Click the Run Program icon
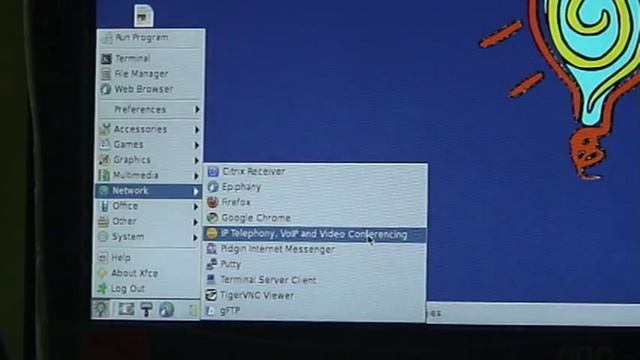This screenshot has height=360, width=640. pos(107,38)
